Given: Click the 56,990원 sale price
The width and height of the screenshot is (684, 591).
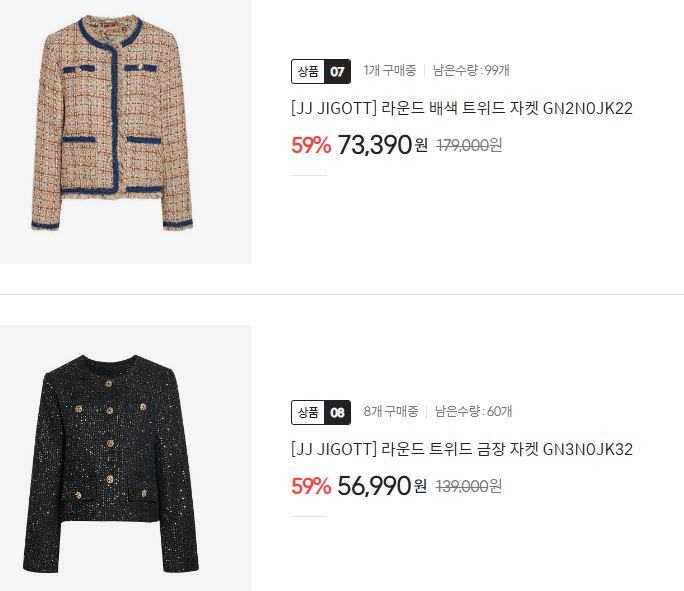Looking at the screenshot, I should [x=382, y=486].
